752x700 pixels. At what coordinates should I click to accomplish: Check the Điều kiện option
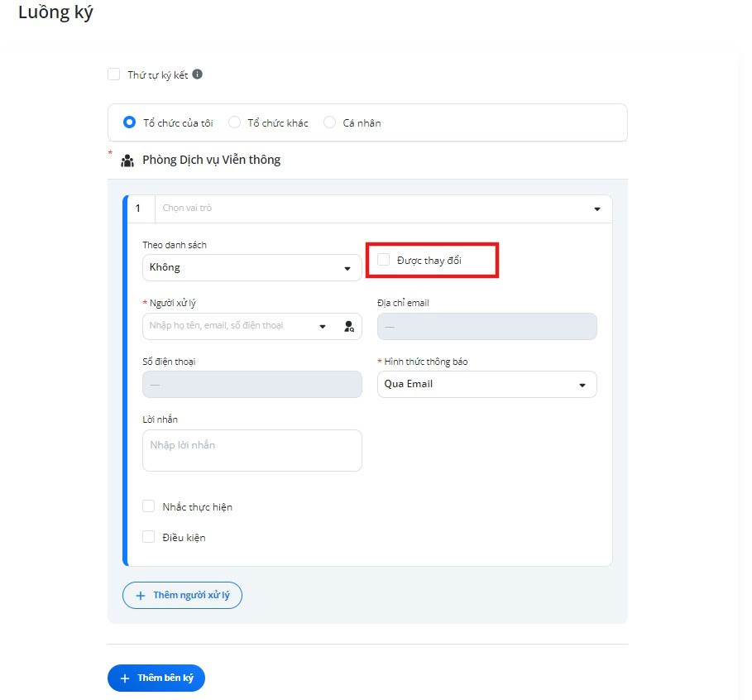click(149, 537)
